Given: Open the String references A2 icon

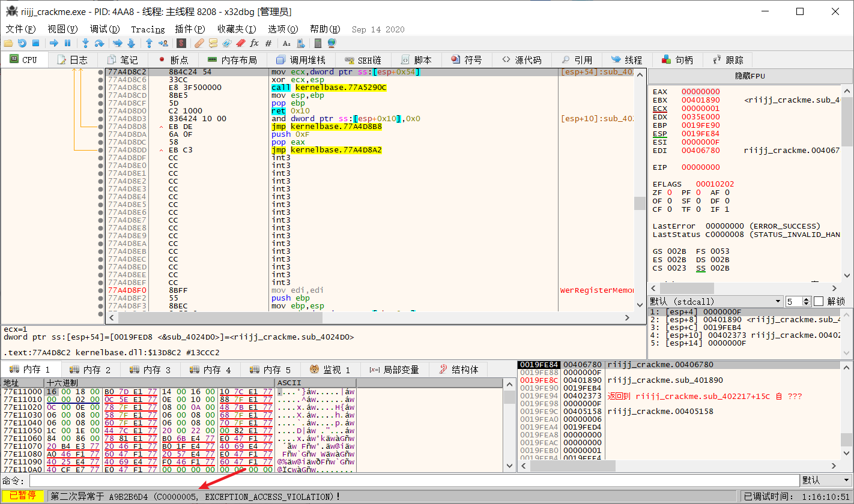Looking at the screenshot, I should coord(286,43).
